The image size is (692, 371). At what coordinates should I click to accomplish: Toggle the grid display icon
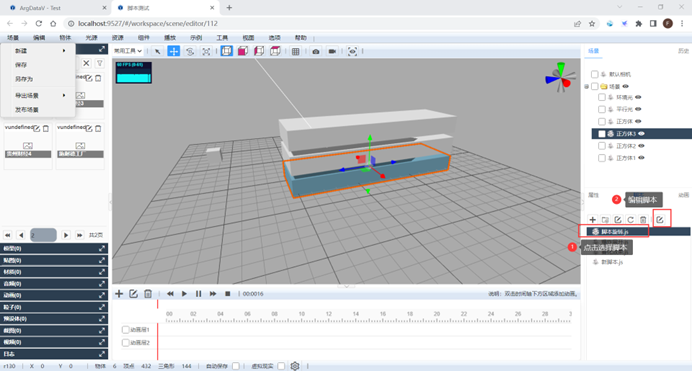tap(296, 51)
